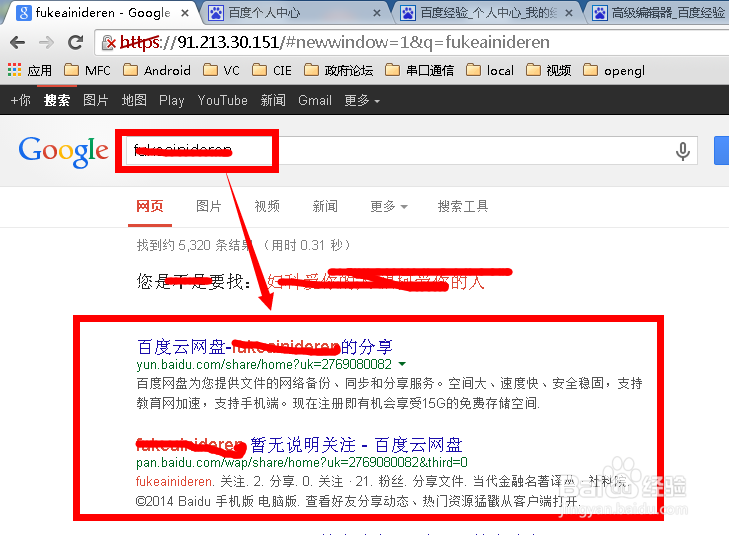Open 图片 in the black Google bar
The image size is (729, 535).
coord(96,100)
